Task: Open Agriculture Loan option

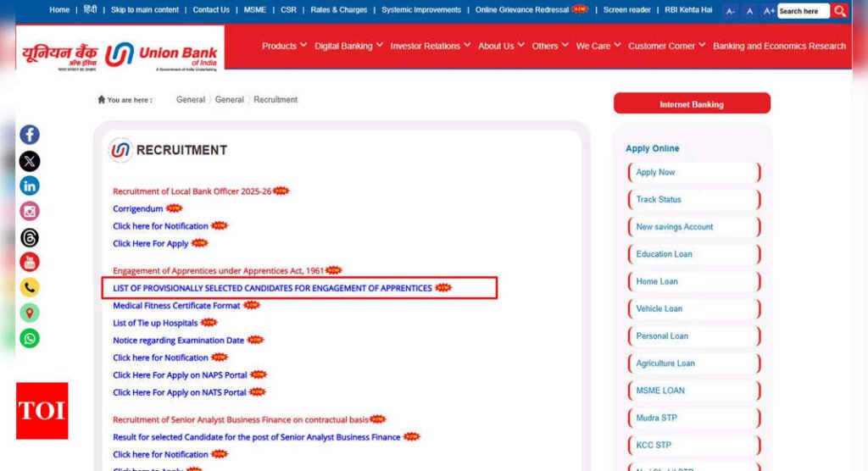Action: point(694,363)
